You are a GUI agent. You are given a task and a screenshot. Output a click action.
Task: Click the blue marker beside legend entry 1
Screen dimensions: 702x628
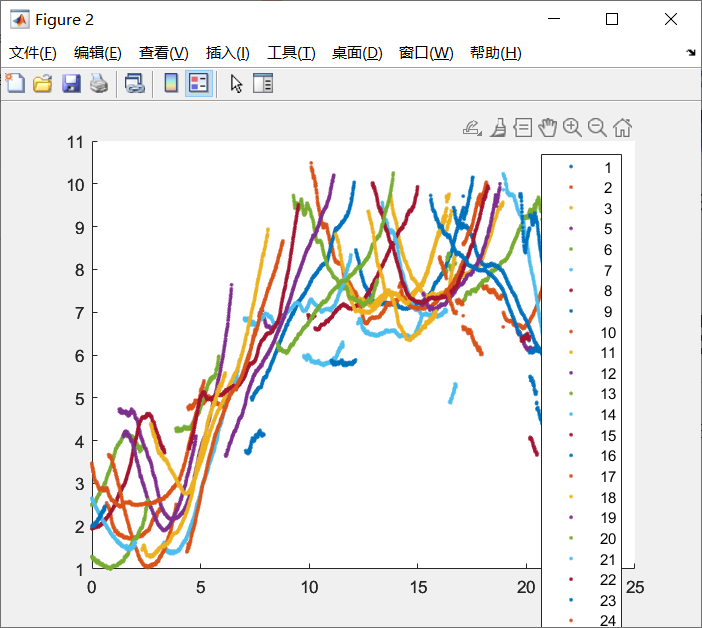[x=571, y=167]
